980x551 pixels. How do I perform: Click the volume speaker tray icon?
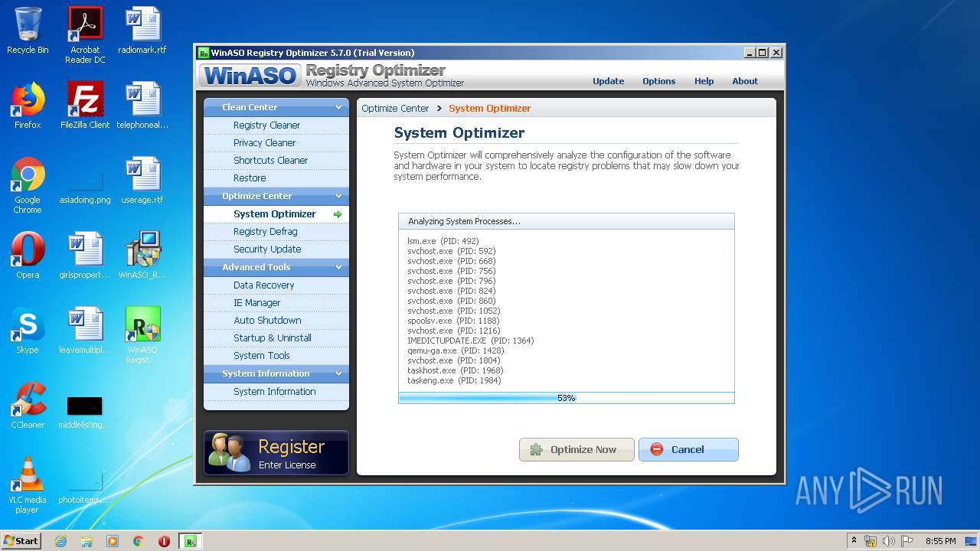point(889,541)
